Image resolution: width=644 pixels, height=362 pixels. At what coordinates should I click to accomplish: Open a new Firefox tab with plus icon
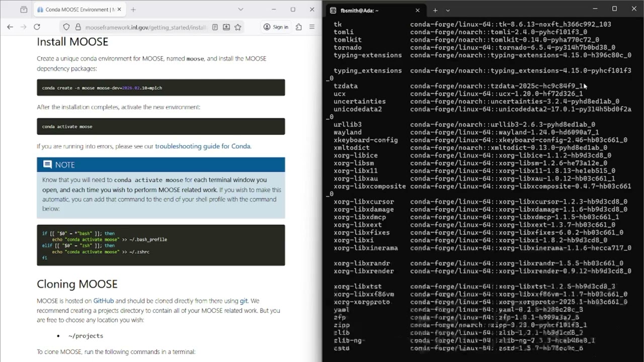tap(133, 10)
